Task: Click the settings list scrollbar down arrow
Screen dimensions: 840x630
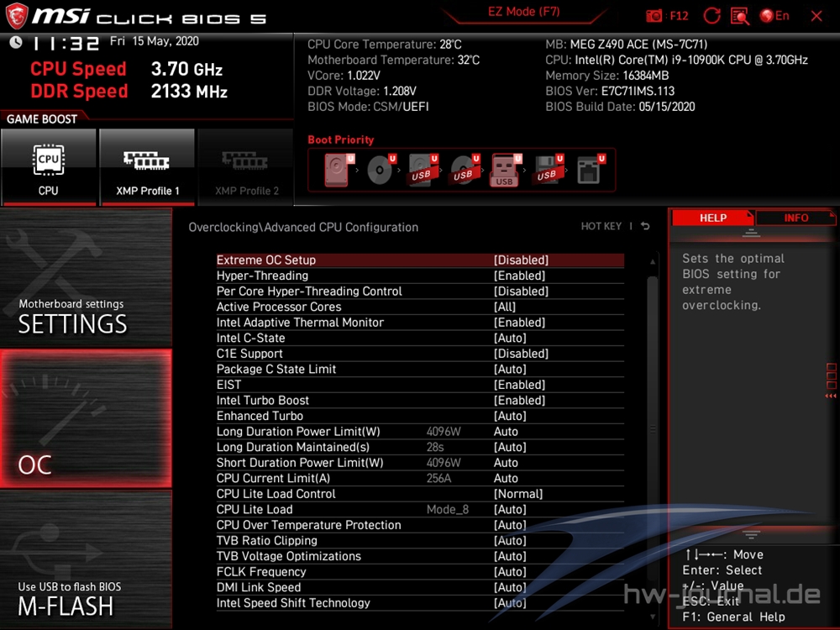Action: 653,617
